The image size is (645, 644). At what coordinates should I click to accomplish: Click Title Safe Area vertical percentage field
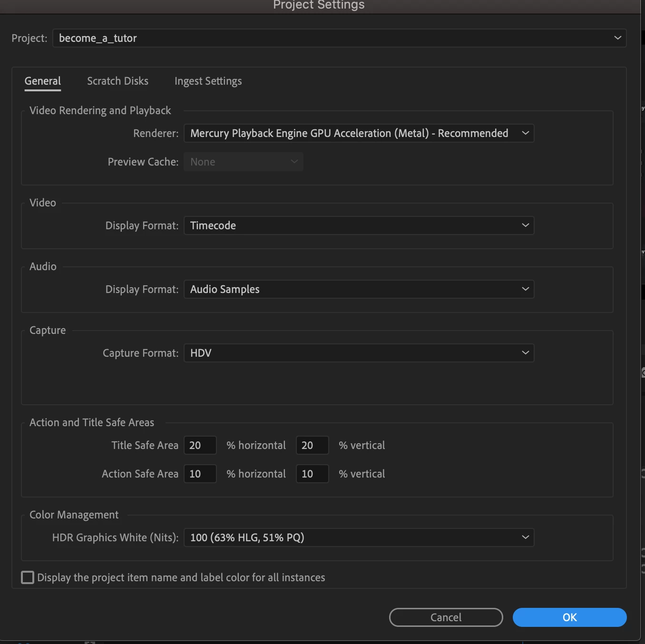pos(313,445)
